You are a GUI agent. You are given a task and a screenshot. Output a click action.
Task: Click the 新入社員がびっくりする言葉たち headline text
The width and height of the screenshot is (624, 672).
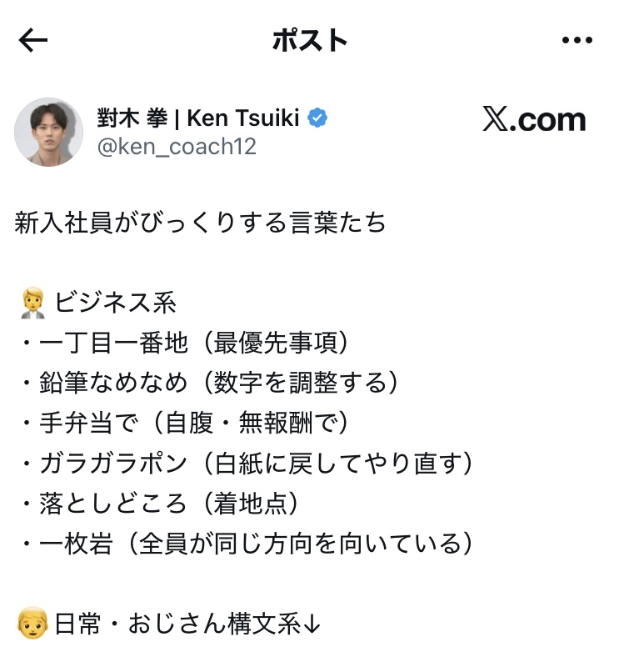200,223
